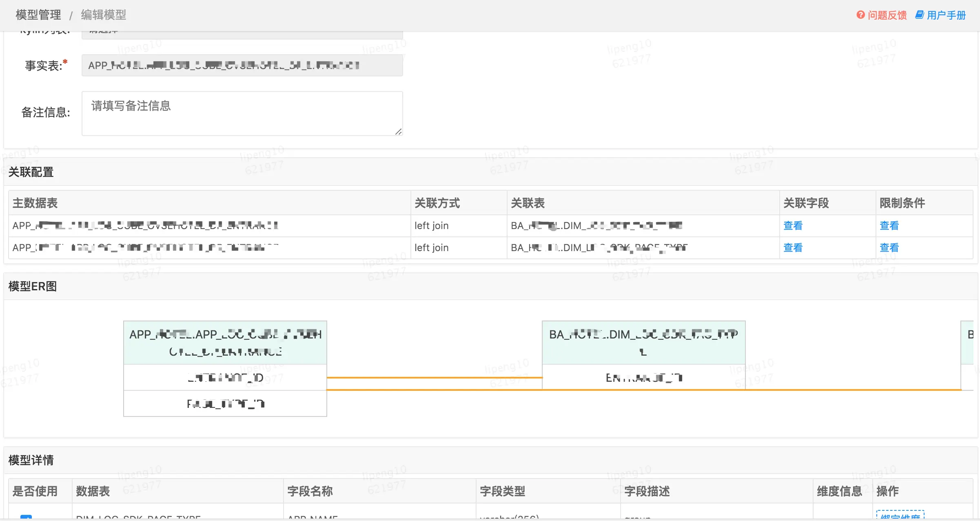This screenshot has height=521, width=980.
Task: Click the 用户手册 book icon
Action: click(x=920, y=15)
